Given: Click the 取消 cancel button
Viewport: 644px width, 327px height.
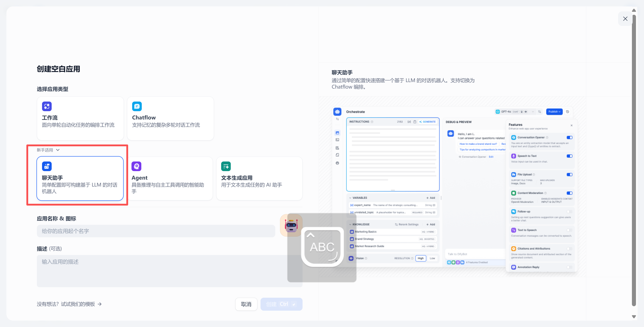Looking at the screenshot, I should click(x=246, y=304).
